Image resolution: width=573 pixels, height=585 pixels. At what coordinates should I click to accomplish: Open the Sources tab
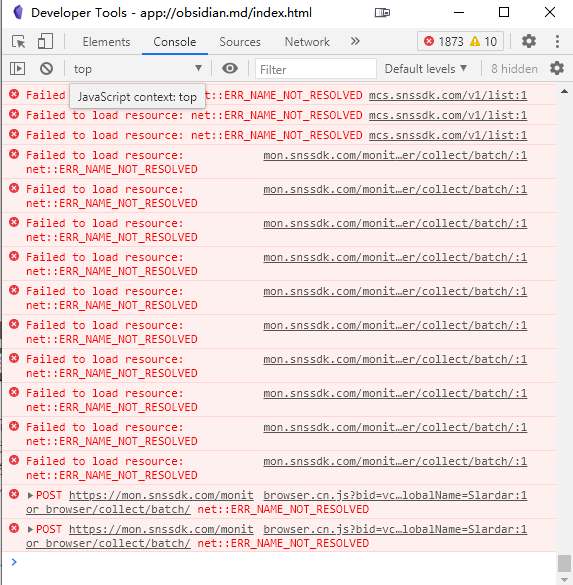point(240,42)
